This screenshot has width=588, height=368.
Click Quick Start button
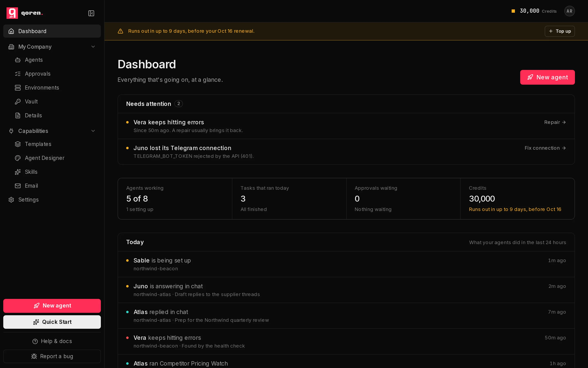tap(52, 322)
